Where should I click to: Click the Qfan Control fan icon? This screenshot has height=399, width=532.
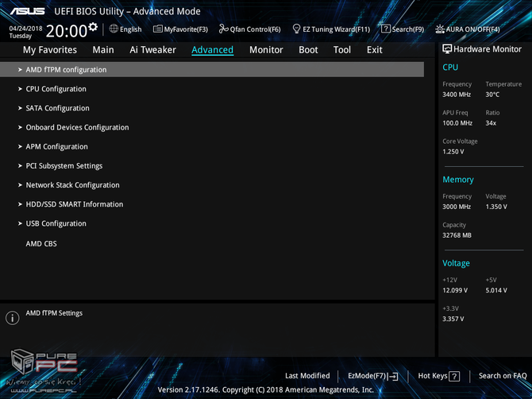223,29
